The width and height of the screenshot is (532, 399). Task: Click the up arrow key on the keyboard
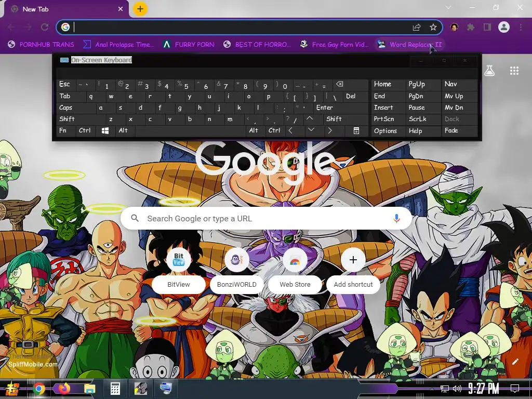[x=310, y=119]
